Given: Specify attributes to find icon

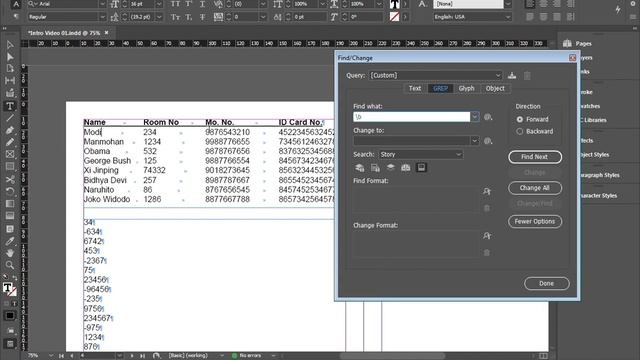Looking at the screenshot, I should tap(487, 191).
